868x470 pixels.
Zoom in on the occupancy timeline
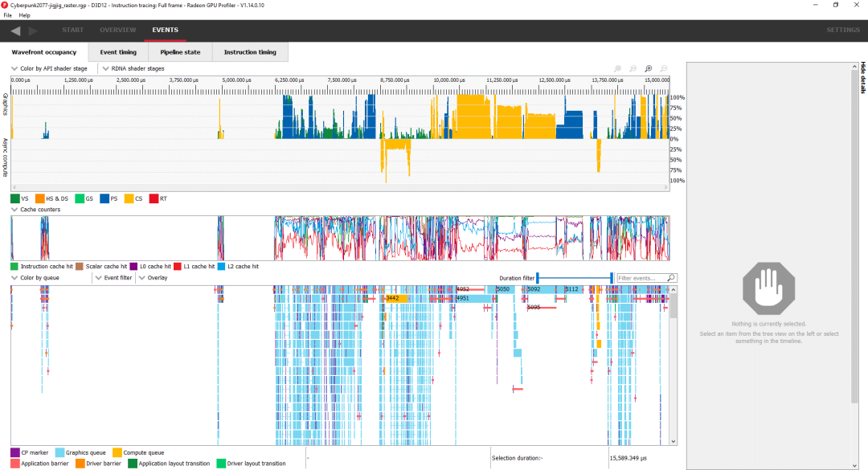coord(649,68)
